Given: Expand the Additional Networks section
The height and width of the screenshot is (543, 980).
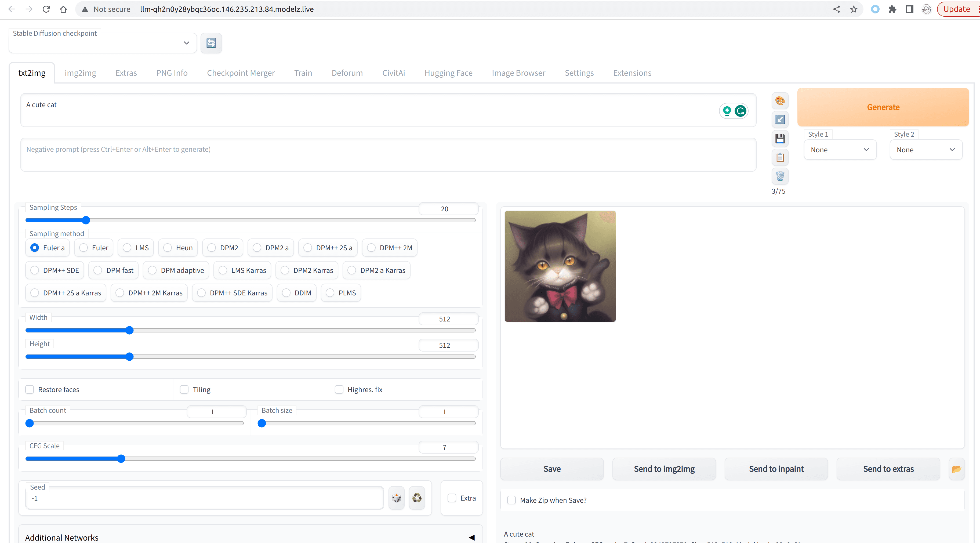Looking at the screenshot, I should pyautogui.click(x=250, y=537).
